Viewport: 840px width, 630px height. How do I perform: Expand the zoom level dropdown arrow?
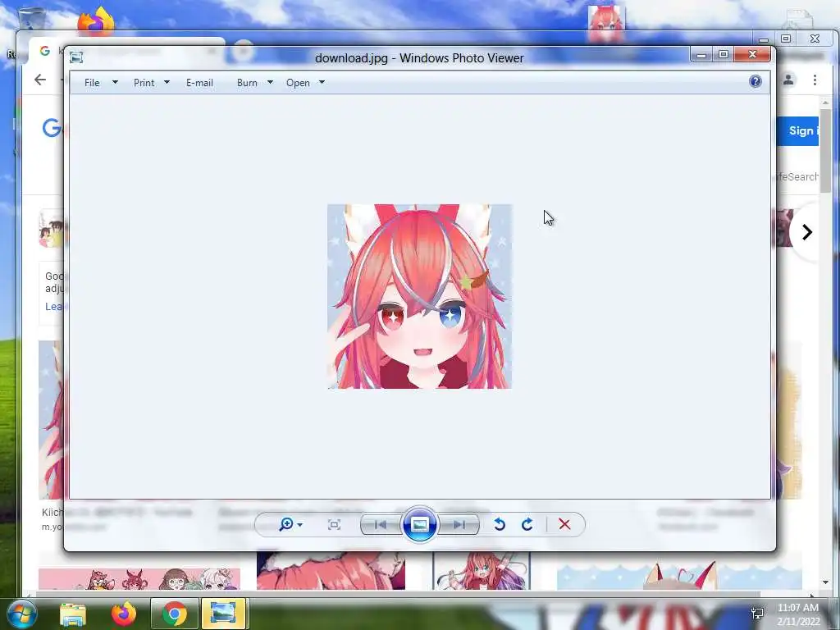pyautogui.click(x=300, y=525)
